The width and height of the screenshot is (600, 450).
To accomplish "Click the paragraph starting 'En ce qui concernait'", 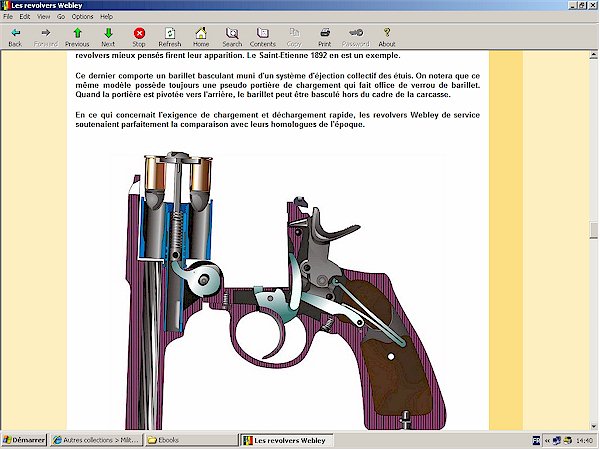I will tap(277, 119).
